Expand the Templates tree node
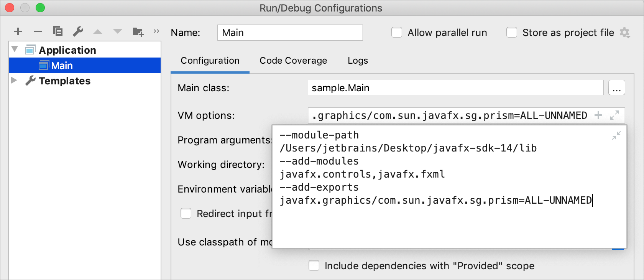 pyautogui.click(x=14, y=80)
